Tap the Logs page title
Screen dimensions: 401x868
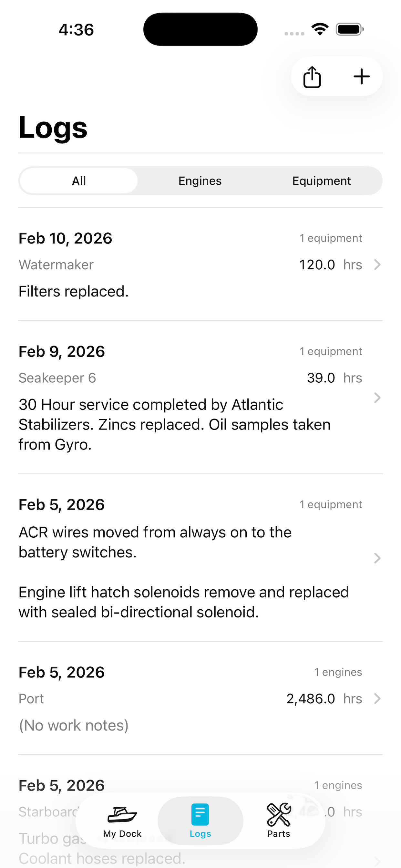(53, 128)
